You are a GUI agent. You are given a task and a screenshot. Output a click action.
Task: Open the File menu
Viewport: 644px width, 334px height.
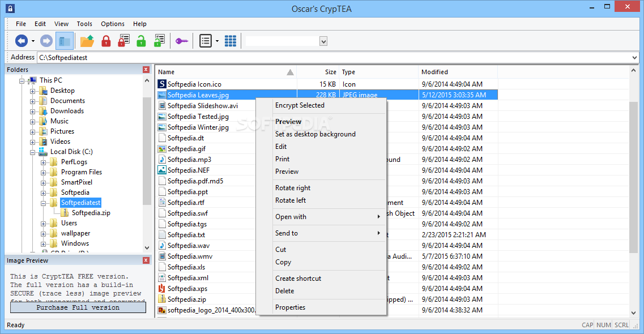coord(21,24)
